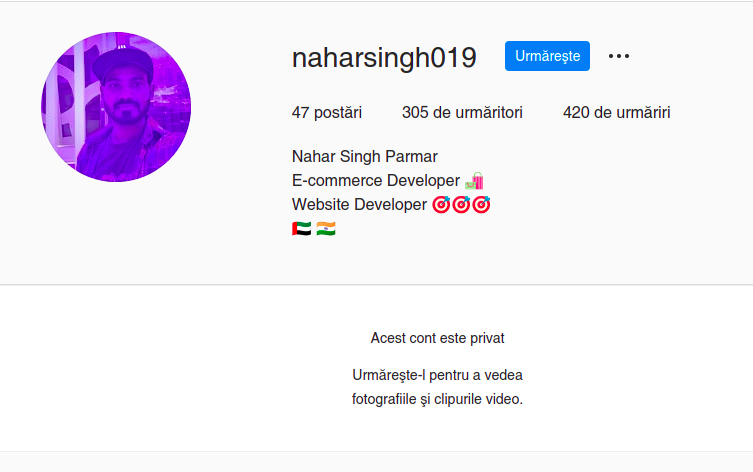Click the UAE flag emoji
The image size is (753, 472).
pyautogui.click(x=302, y=229)
